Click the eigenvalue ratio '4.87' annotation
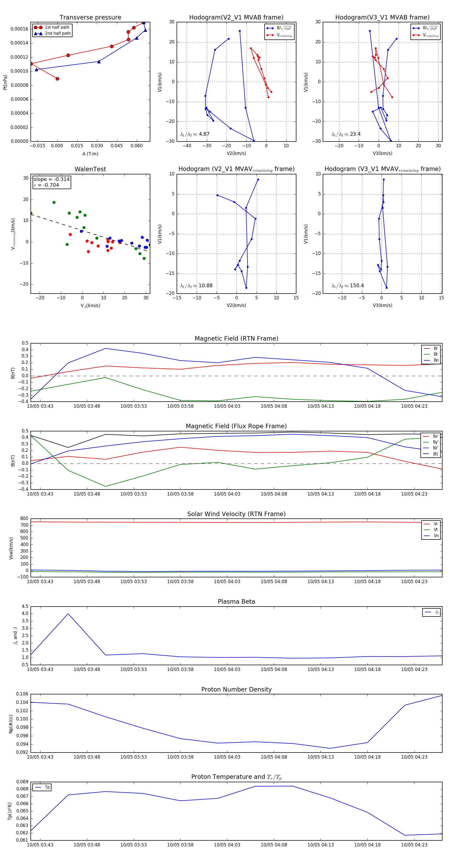The image size is (473, 868). [194, 134]
